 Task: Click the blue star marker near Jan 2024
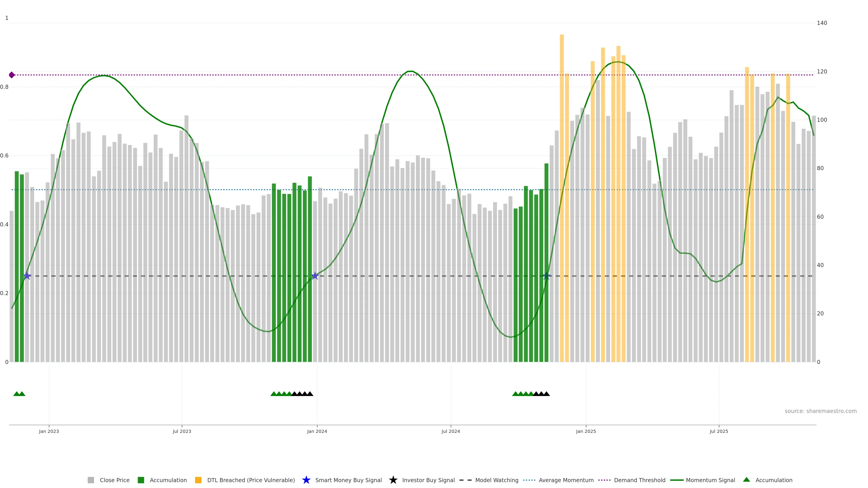[x=315, y=276]
